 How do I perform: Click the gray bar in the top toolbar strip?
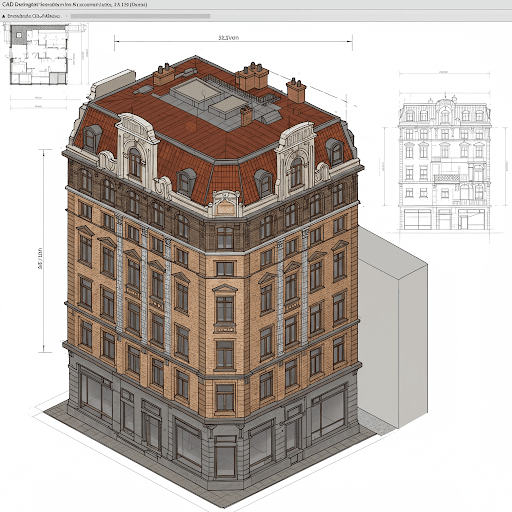pyautogui.click(x=140, y=16)
